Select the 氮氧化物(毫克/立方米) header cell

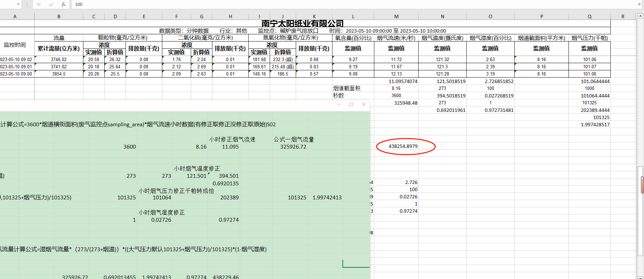tap(291, 38)
